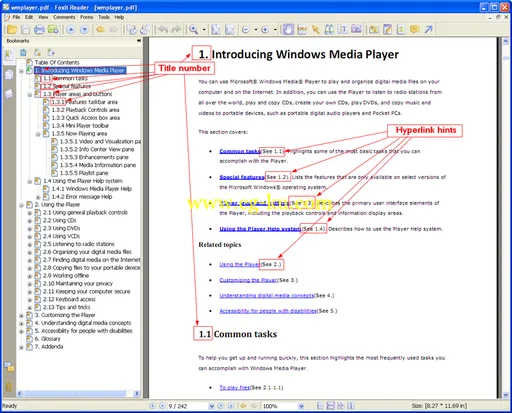
Task: Select the Zoom In magnifier tool
Action: point(193,30)
